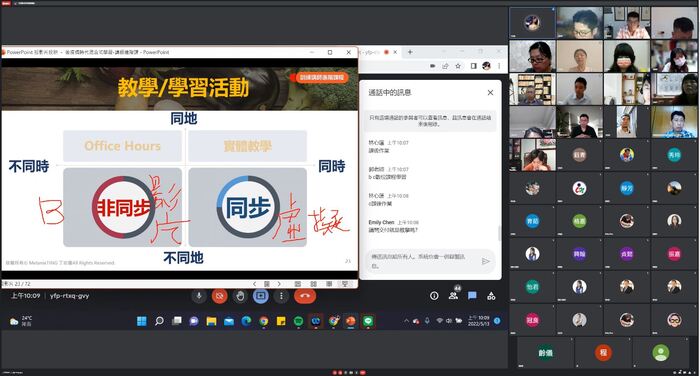The image size is (700, 376).
Task: Switch to PowerPoint on taskbar
Action: pyautogui.click(x=351, y=321)
